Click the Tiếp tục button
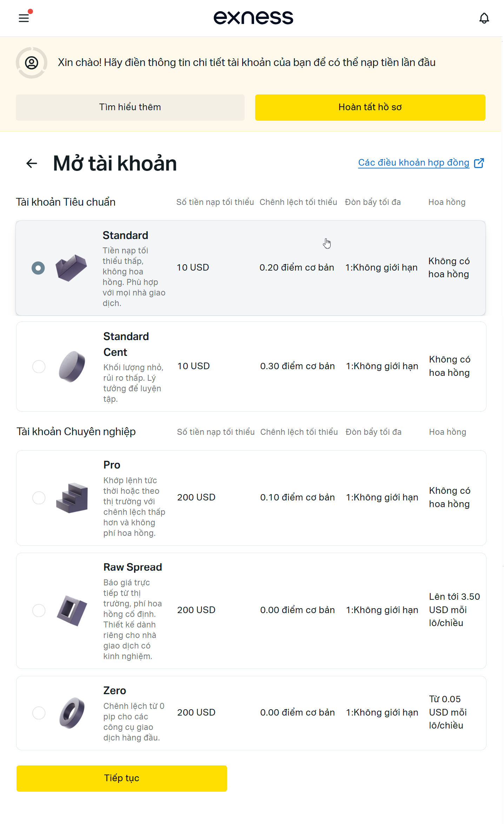This screenshot has height=824, width=504. (121, 778)
